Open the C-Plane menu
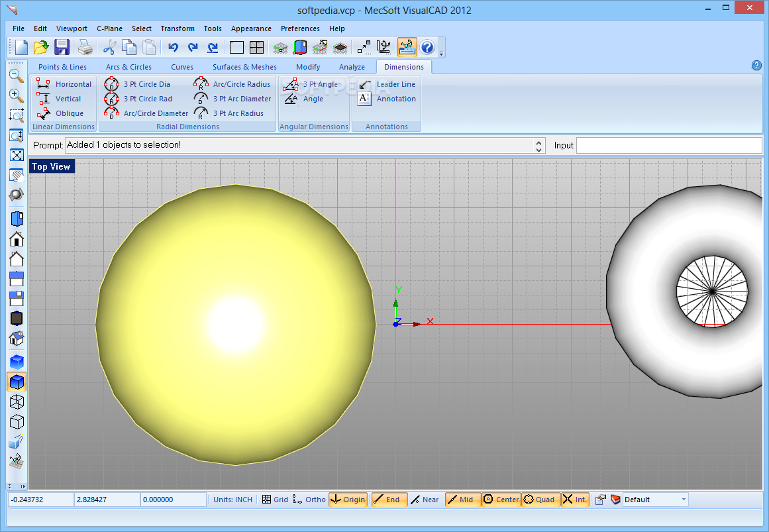 click(x=109, y=28)
